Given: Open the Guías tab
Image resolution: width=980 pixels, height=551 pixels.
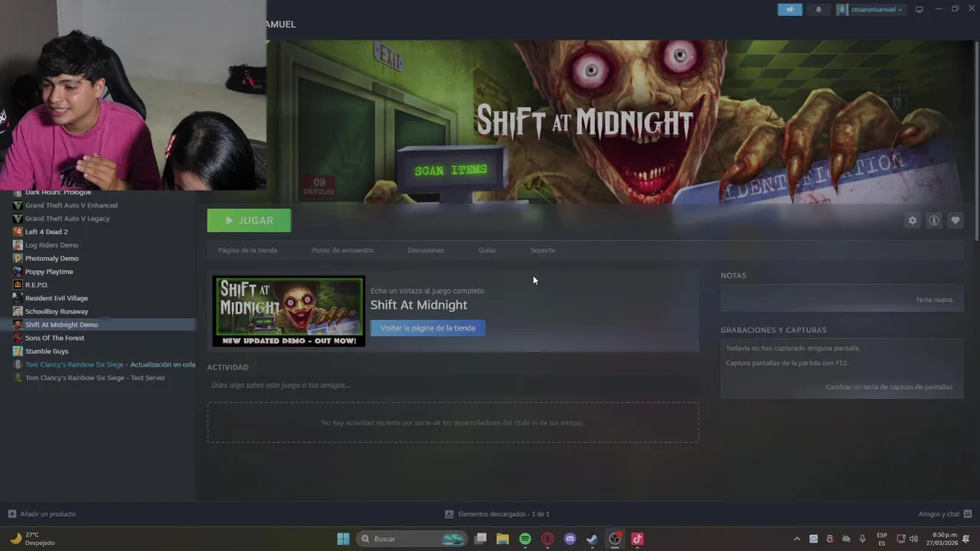Looking at the screenshot, I should [487, 250].
